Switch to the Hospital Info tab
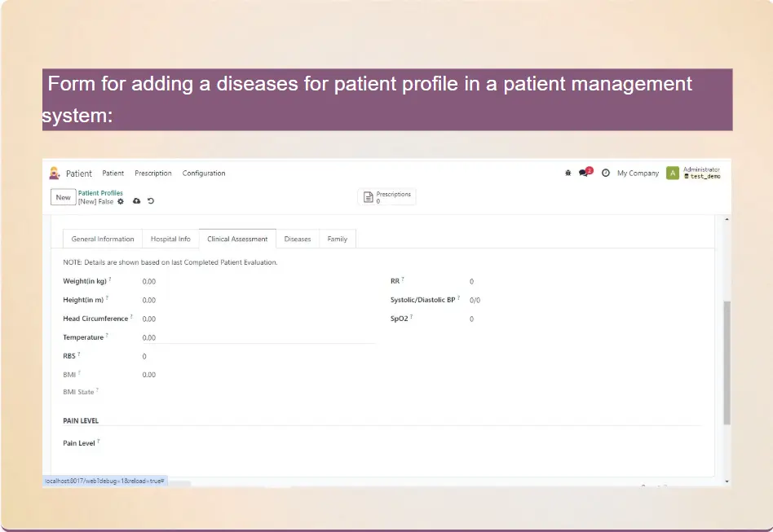Viewport: 773px width, 532px height. 170,239
